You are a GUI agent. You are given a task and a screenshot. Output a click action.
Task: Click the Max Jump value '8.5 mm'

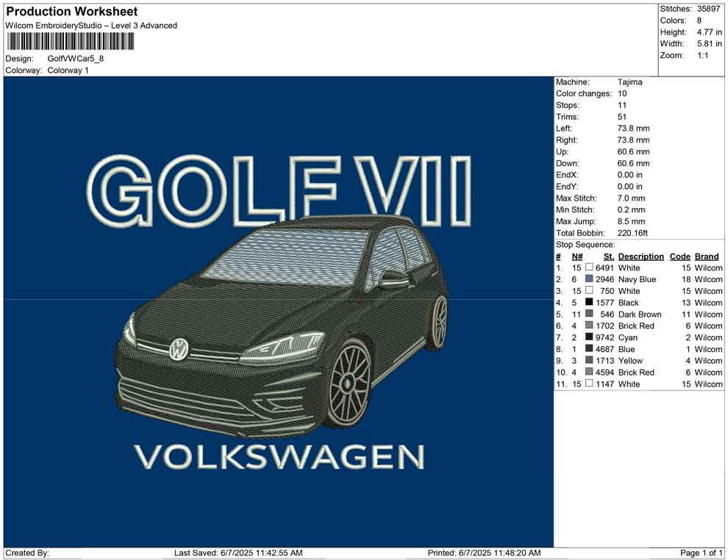(632, 221)
